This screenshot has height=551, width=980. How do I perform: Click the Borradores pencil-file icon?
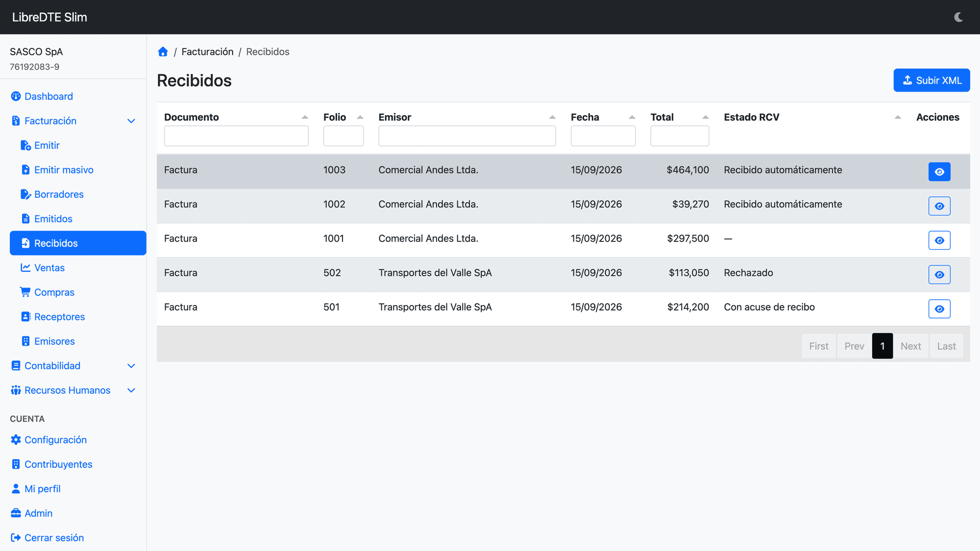[25, 194]
